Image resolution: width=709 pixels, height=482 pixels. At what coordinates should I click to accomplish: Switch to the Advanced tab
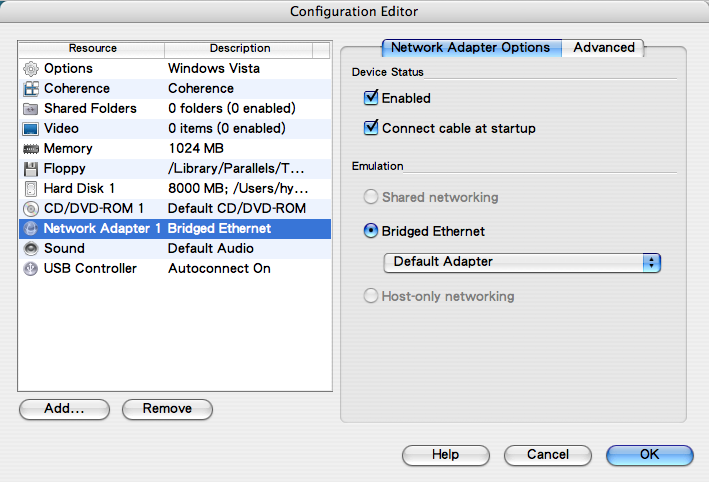click(604, 47)
